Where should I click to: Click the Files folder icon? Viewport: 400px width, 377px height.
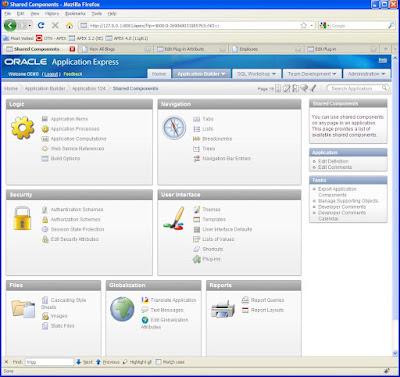pyautogui.click(x=23, y=308)
